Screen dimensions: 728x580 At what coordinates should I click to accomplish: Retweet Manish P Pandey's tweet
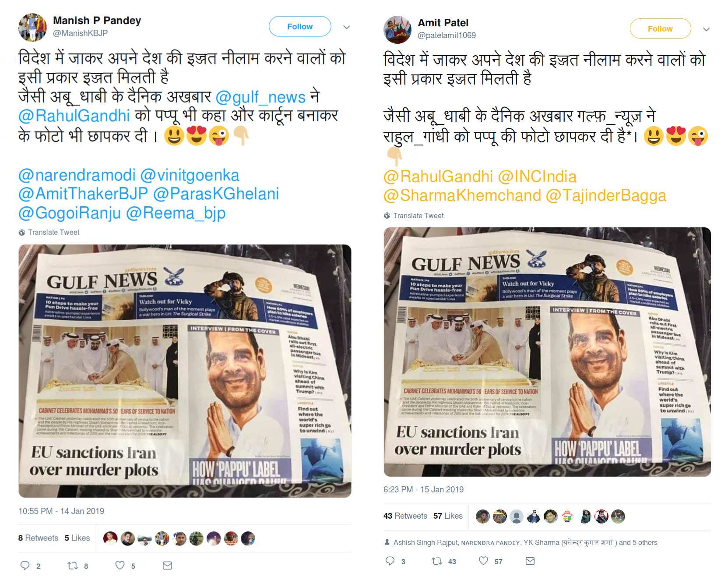(x=73, y=566)
